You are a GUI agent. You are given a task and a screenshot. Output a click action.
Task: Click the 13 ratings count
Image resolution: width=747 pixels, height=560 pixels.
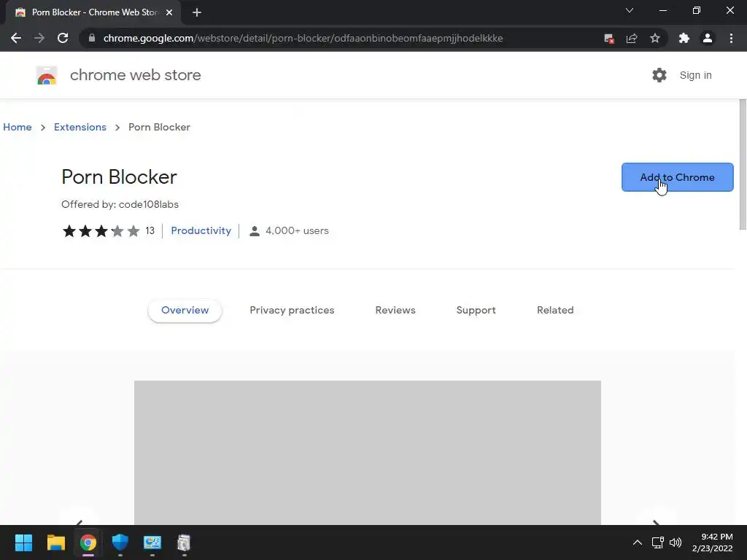click(x=150, y=231)
